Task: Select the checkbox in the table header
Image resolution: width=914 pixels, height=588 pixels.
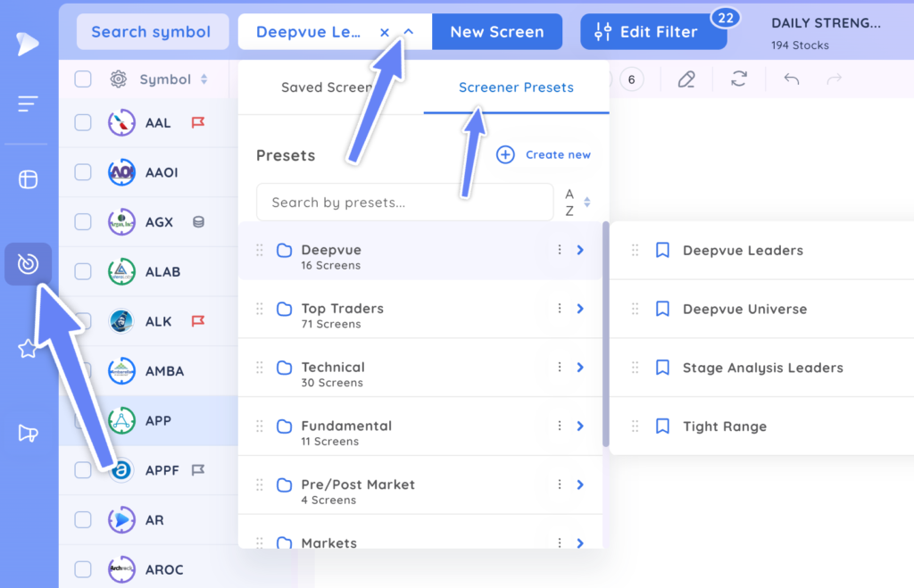Action: (x=82, y=79)
